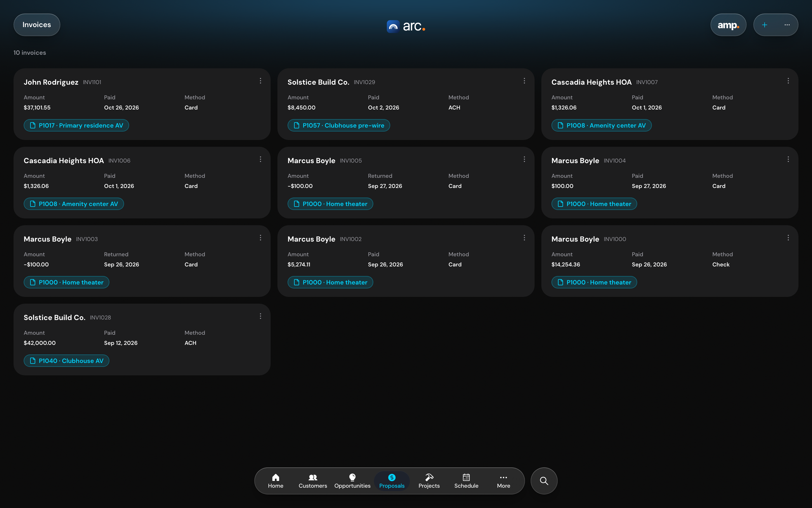This screenshot has height=508, width=812.
Task: Open P1008 Amenity center AV on INV1006
Action: tap(74, 204)
